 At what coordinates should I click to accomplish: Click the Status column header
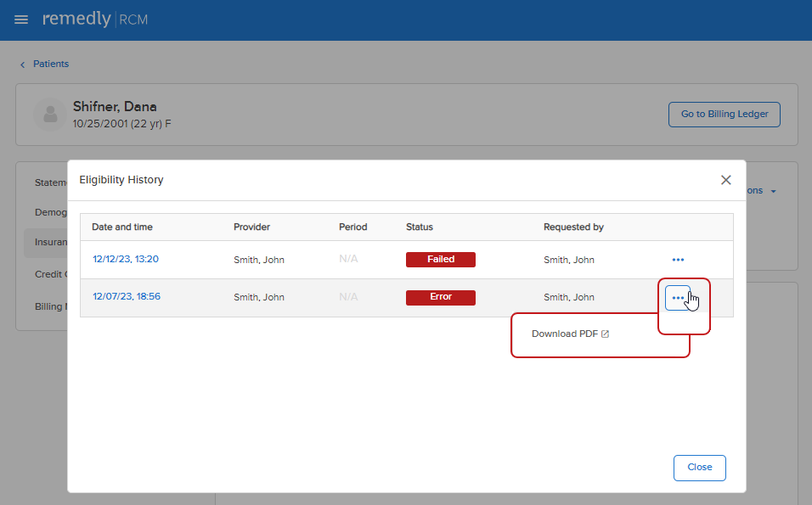(420, 227)
